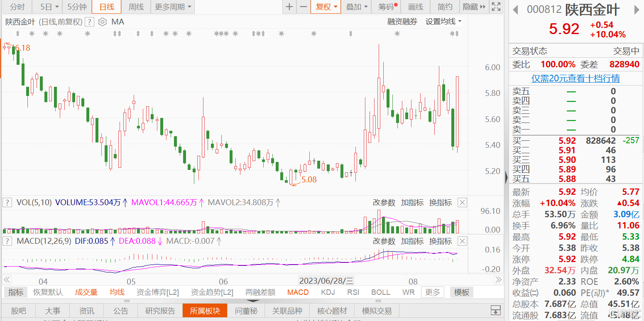Enable RSI indicator
This screenshot has height=321, width=644.
[353, 292]
